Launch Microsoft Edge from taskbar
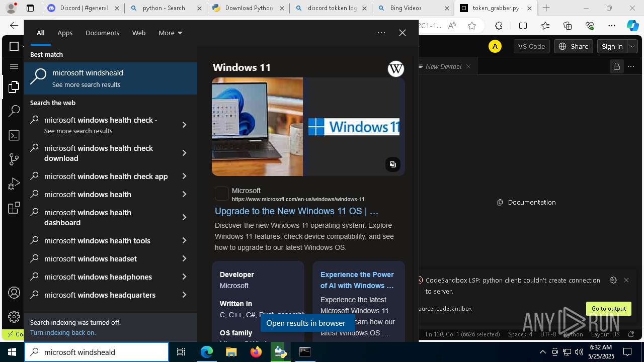 click(207, 352)
